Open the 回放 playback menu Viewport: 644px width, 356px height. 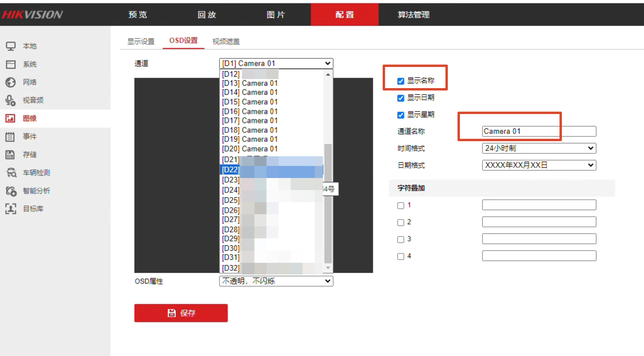coord(207,14)
